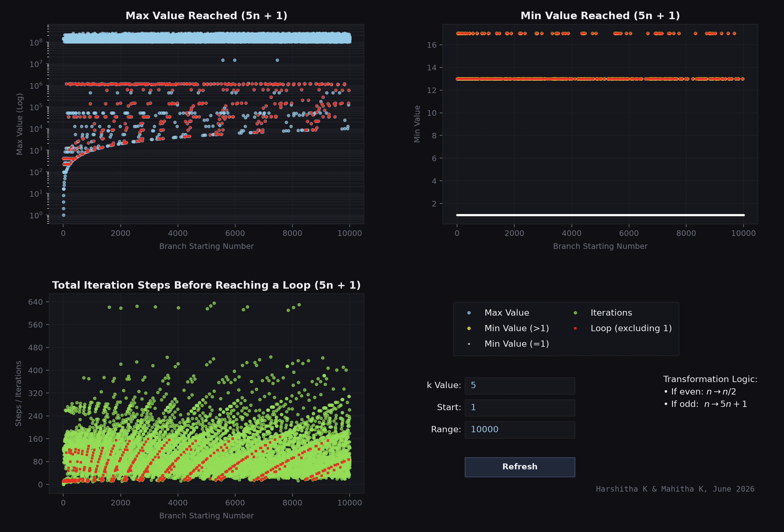Screen dimensions: 784x532
Task: Click the Total Iteration Steps chart title
Action: [207, 285]
